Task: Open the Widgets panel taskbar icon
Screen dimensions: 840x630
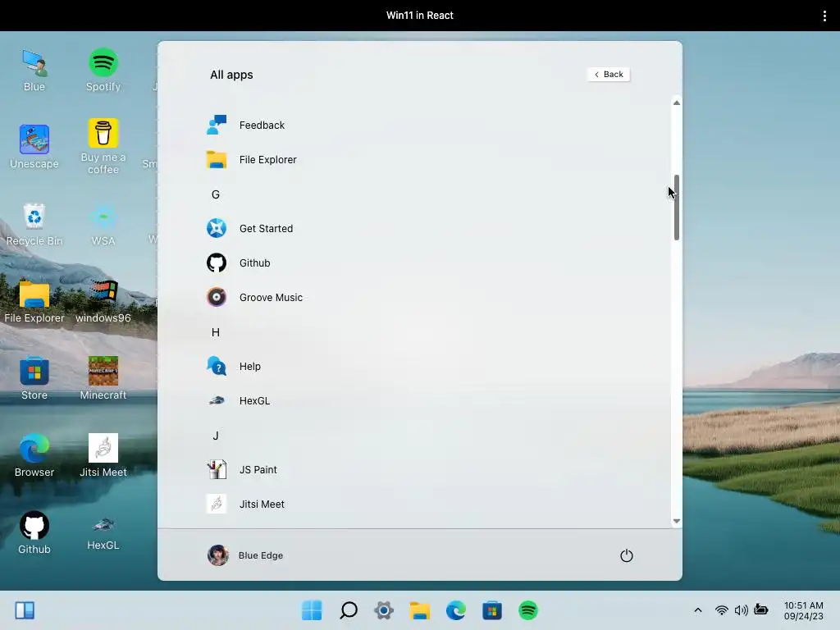Action: [x=25, y=610]
